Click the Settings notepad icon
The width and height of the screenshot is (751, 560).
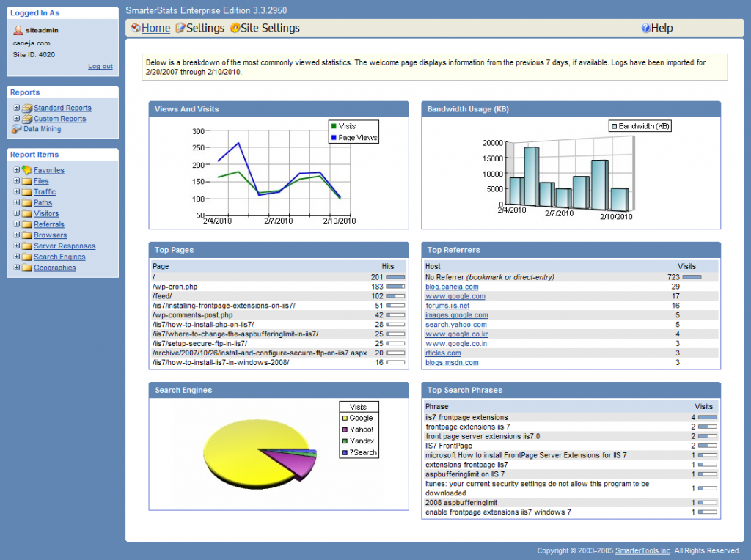tap(180, 29)
